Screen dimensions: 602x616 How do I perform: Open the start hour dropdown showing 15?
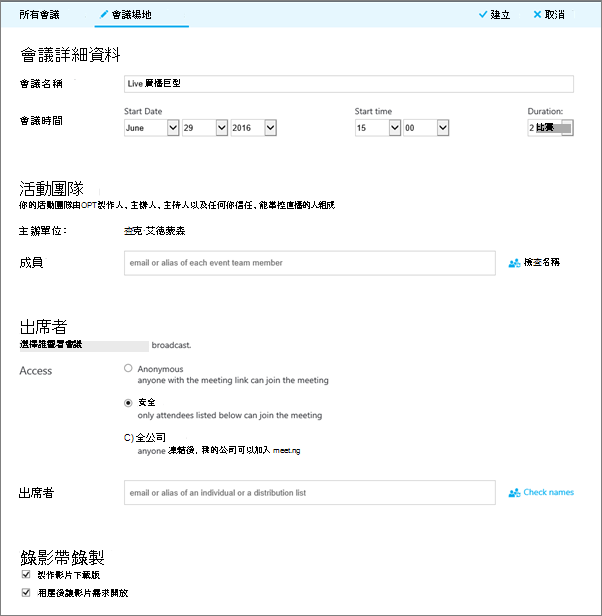378,128
